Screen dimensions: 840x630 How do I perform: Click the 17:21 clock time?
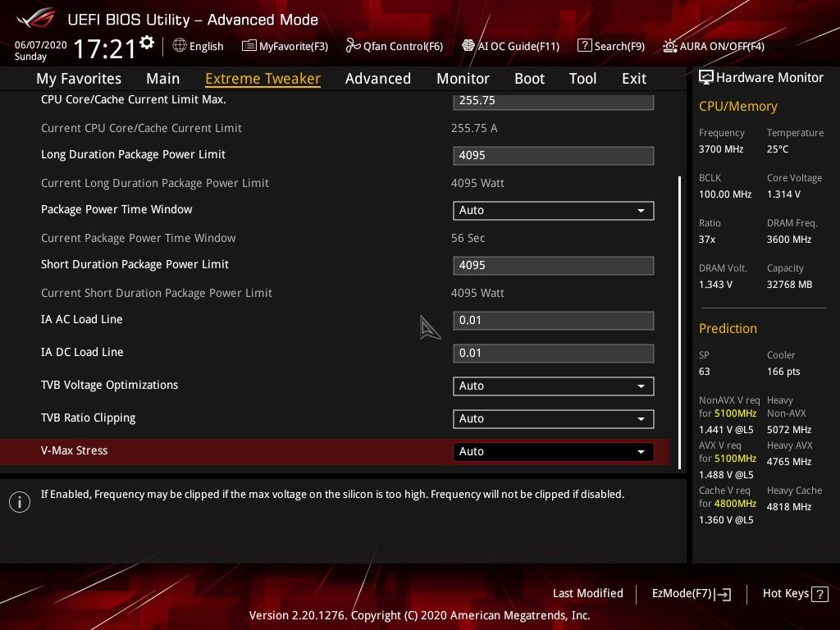[105, 48]
